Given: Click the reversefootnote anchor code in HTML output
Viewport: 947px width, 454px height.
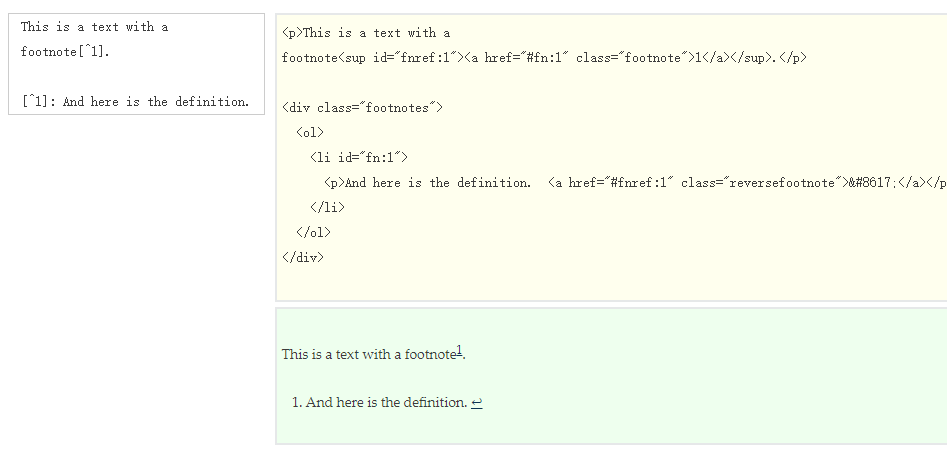Looking at the screenshot, I should pyautogui.click(x=740, y=183).
